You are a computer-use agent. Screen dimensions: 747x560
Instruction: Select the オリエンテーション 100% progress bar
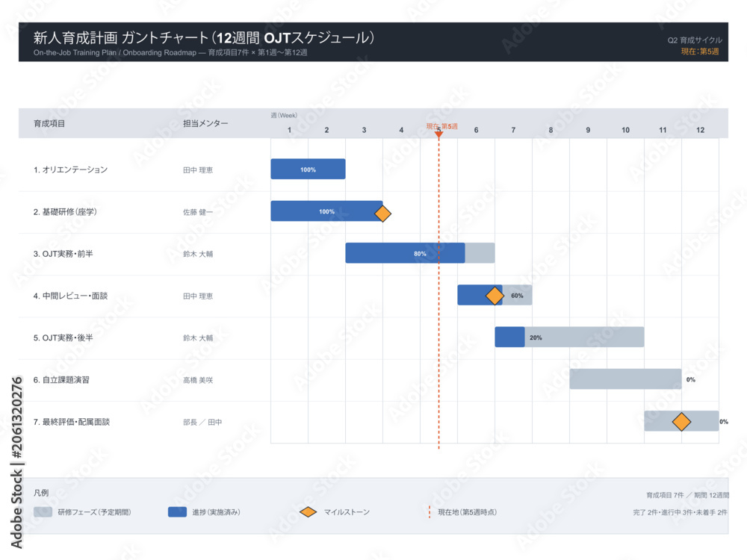[x=308, y=169]
